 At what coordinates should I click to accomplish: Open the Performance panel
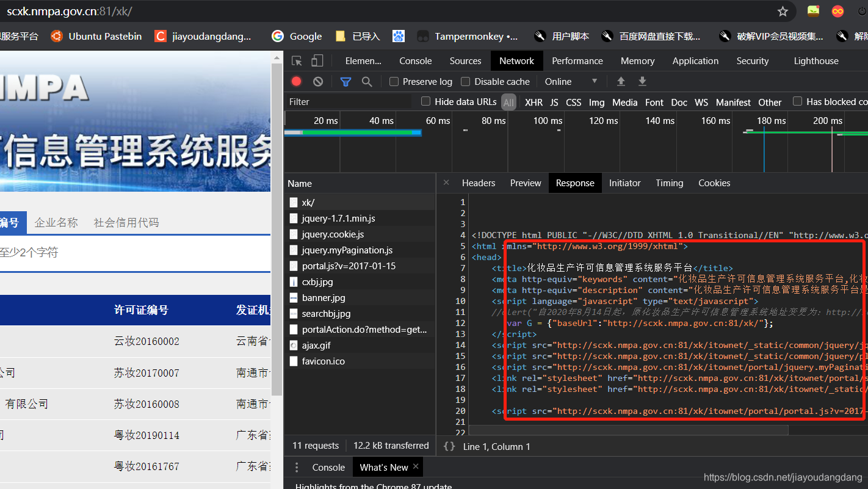coord(577,61)
